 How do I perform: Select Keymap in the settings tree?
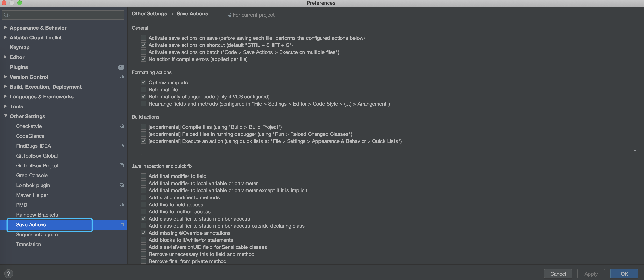[19, 47]
